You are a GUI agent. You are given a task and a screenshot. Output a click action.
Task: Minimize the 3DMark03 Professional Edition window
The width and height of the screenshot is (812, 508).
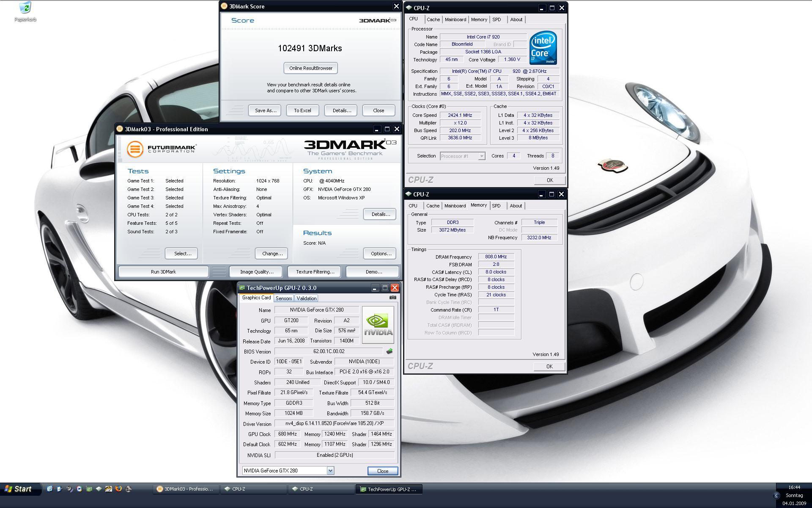(x=376, y=129)
